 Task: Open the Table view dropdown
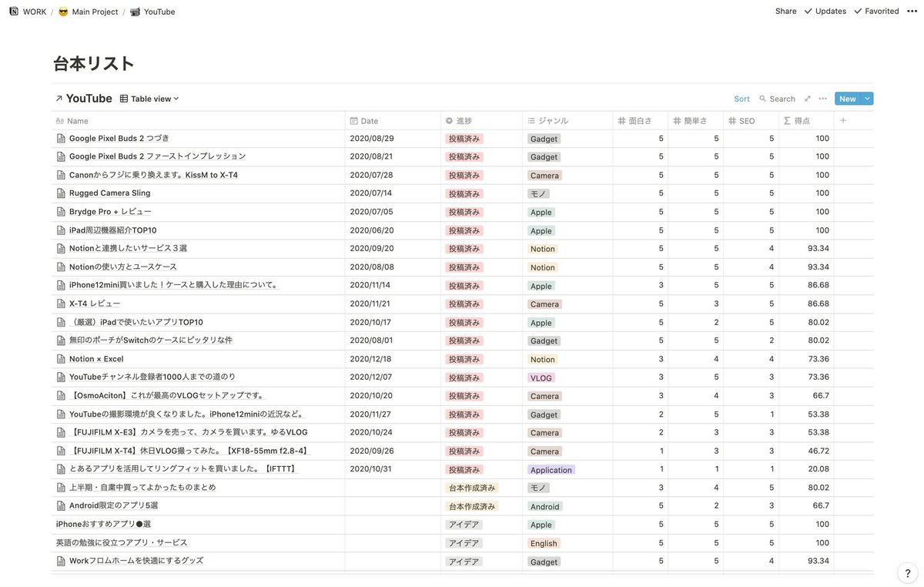150,99
